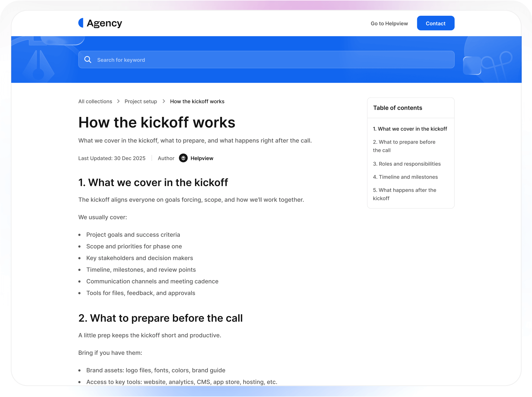532x397 pixels.
Task: Select the How the kickoff works breadcrumb
Action: coord(197,101)
